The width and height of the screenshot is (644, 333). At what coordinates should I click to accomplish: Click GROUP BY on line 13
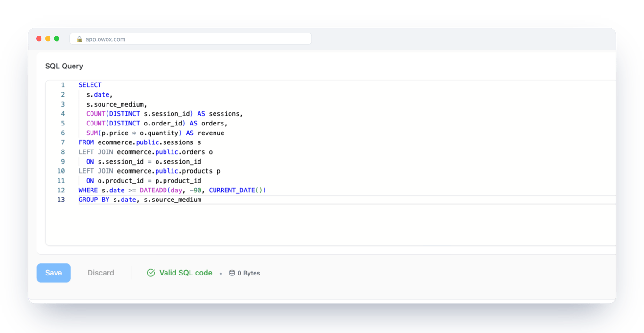[x=94, y=200]
